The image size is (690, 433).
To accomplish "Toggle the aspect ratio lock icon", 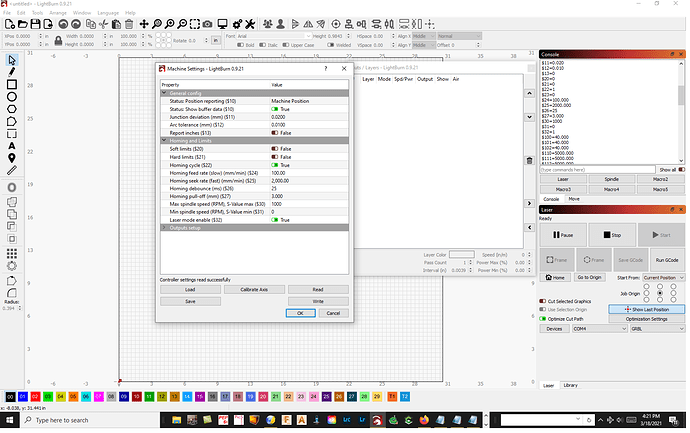I will pyautogui.click(x=58, y=41).
